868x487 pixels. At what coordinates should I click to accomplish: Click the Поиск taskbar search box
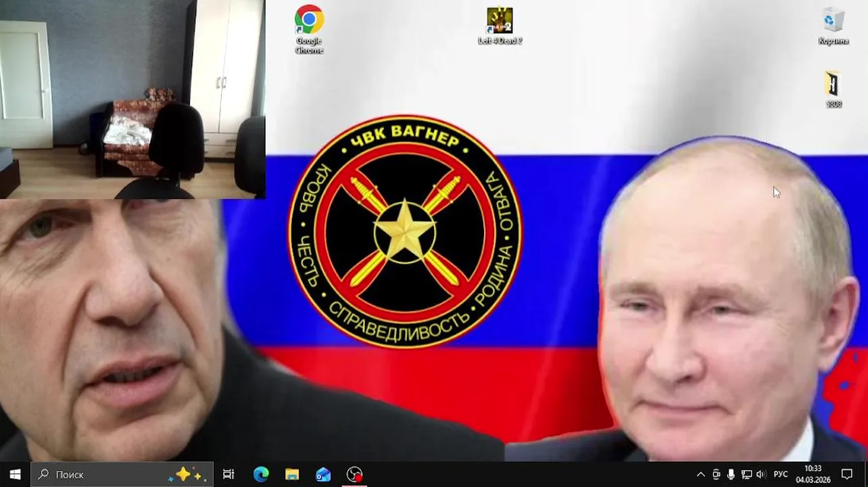(x=122, y=474)
